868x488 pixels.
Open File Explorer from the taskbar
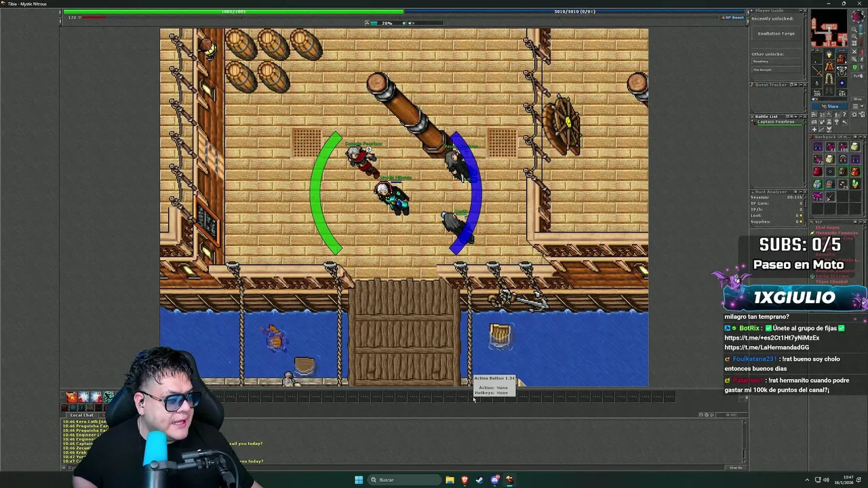[450, 480]
